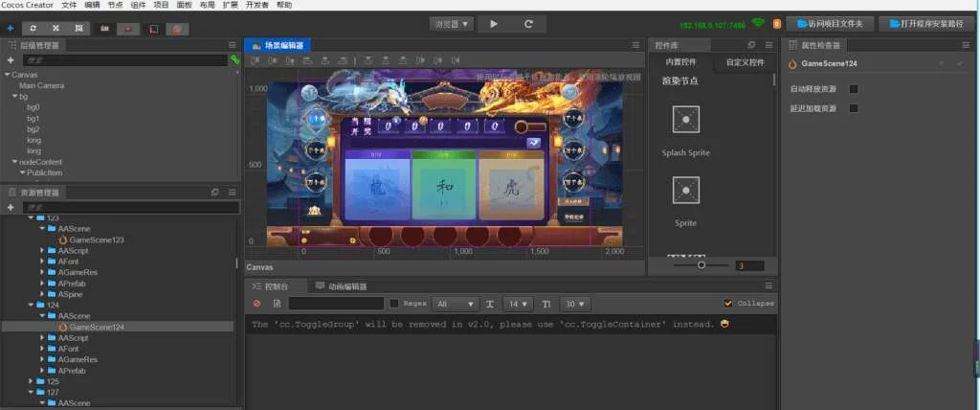Image resolution: width=980 pixels, height=410 pixels.
Task: Click the assets search field
Action: point(130,207)
